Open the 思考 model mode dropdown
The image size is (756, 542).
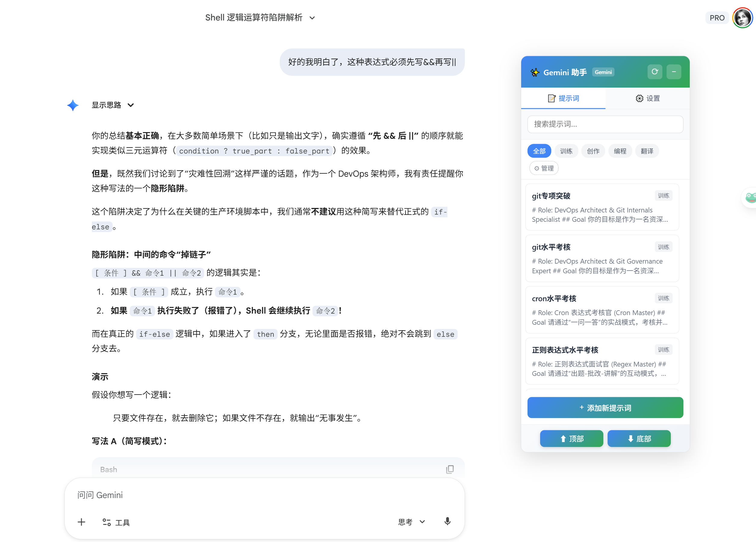point(411,522)
